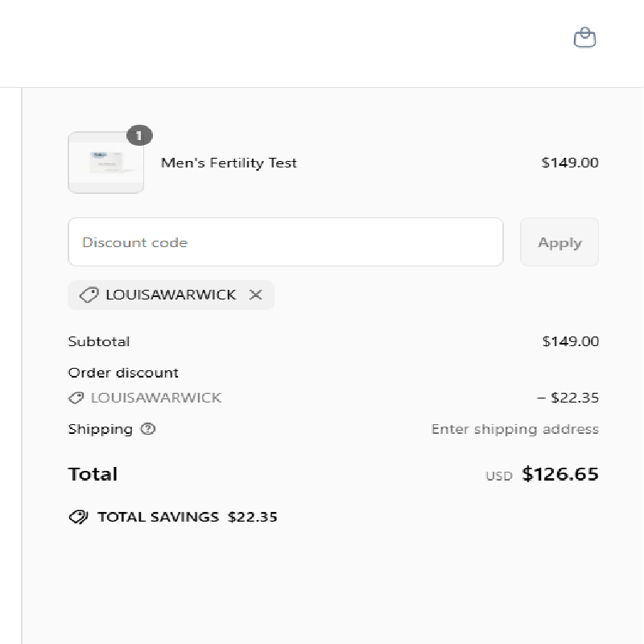Click the applied LOUISAWARWICK discount chip label
The width and height of the screenshot is (644, 644).
(171, 295)
